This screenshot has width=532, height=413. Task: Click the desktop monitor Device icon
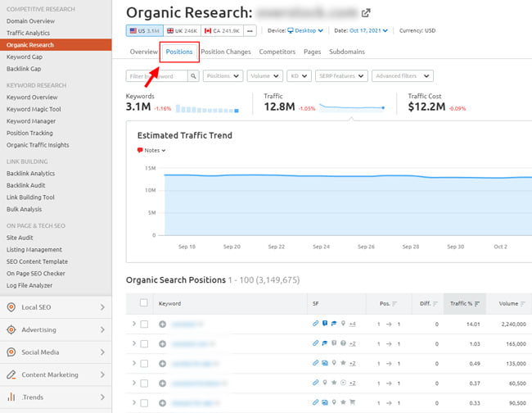[291, 30]
